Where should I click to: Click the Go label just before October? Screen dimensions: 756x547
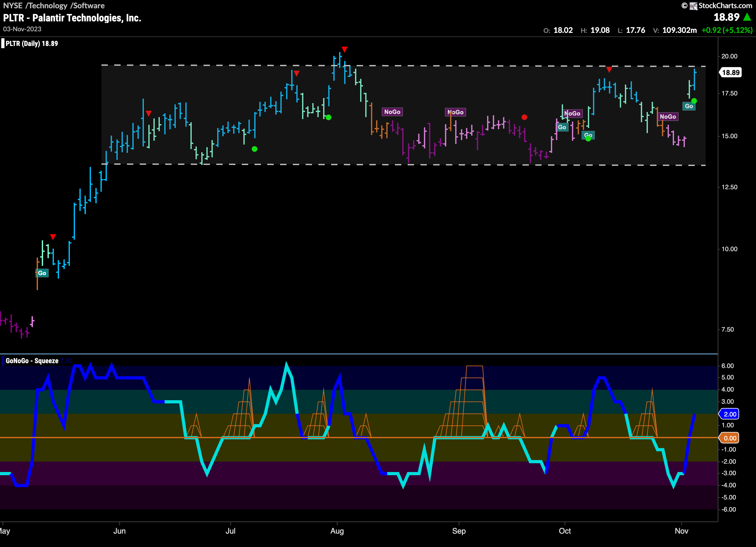click(562, 127)
